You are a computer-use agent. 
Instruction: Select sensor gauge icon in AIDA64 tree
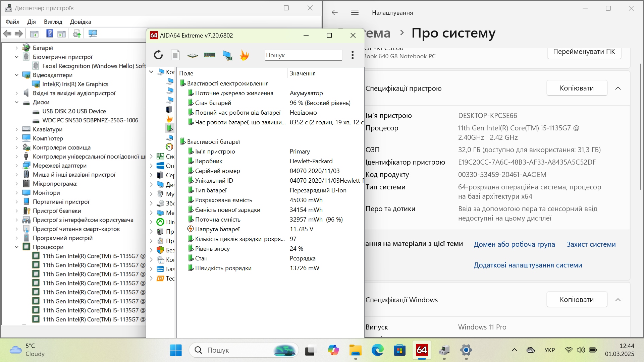[x=169, y=147]
